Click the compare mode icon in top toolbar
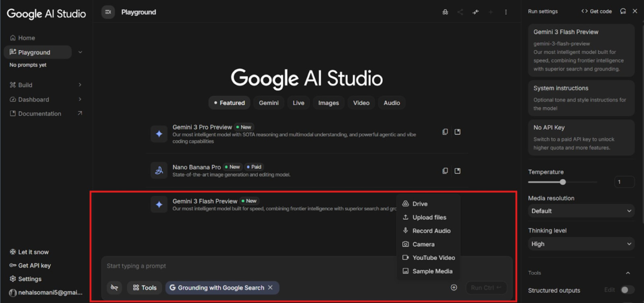 pyautogui.click(x=475, y=12)
